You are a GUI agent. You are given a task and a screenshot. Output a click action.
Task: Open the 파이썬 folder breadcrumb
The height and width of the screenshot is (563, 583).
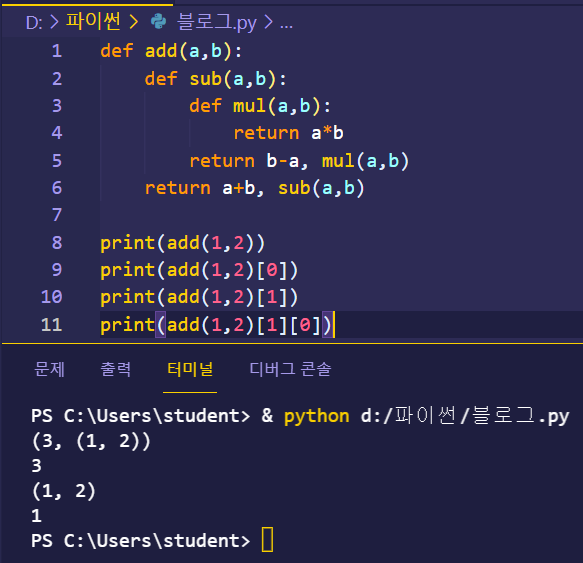point(93,21)
